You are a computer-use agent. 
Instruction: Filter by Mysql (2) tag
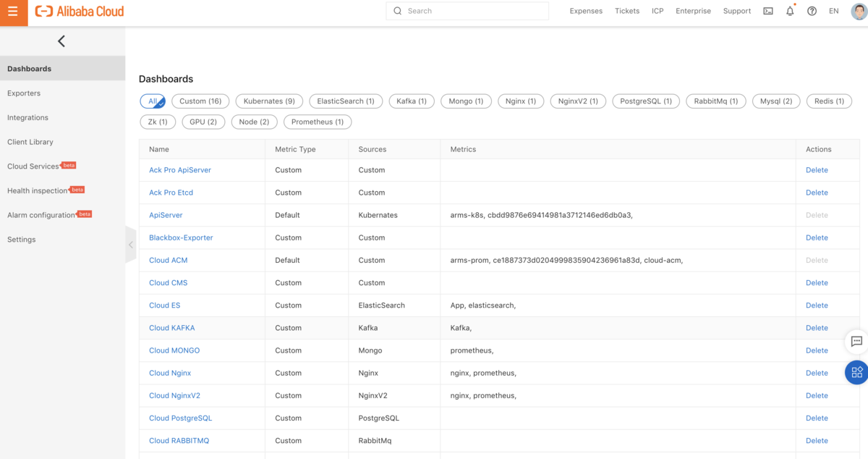(x=776, y=101)
